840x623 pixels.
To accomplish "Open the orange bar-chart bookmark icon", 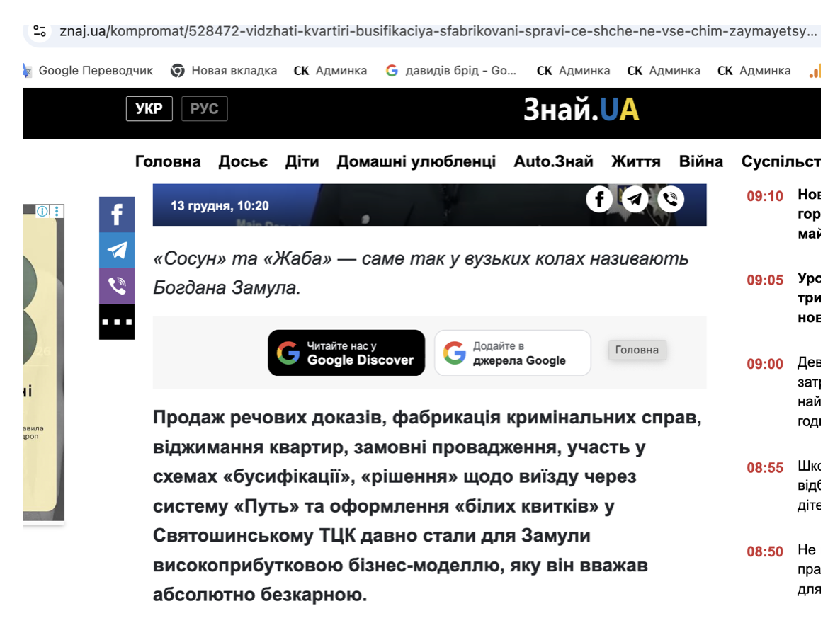I will 815,71.
